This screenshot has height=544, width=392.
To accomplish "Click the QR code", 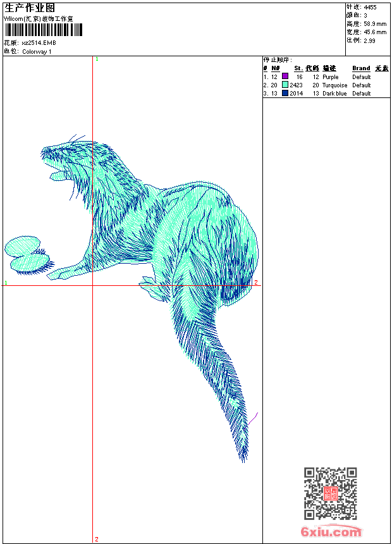I will [331, 493].
